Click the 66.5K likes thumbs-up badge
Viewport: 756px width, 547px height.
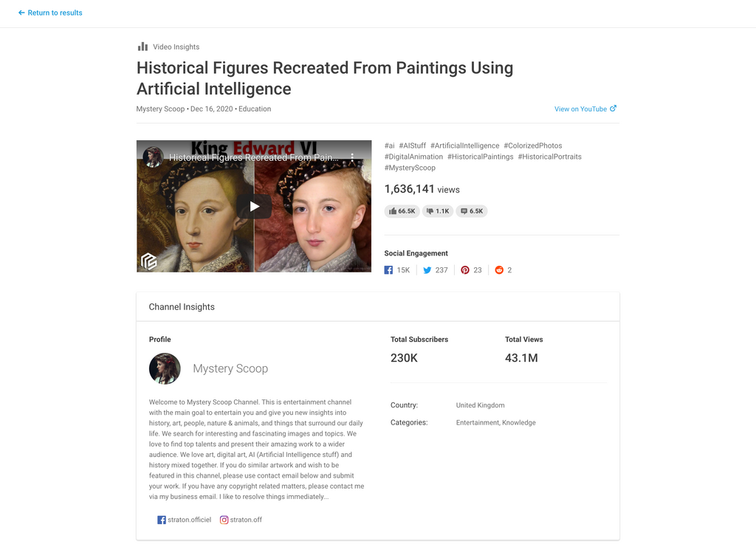coord(402,211)
